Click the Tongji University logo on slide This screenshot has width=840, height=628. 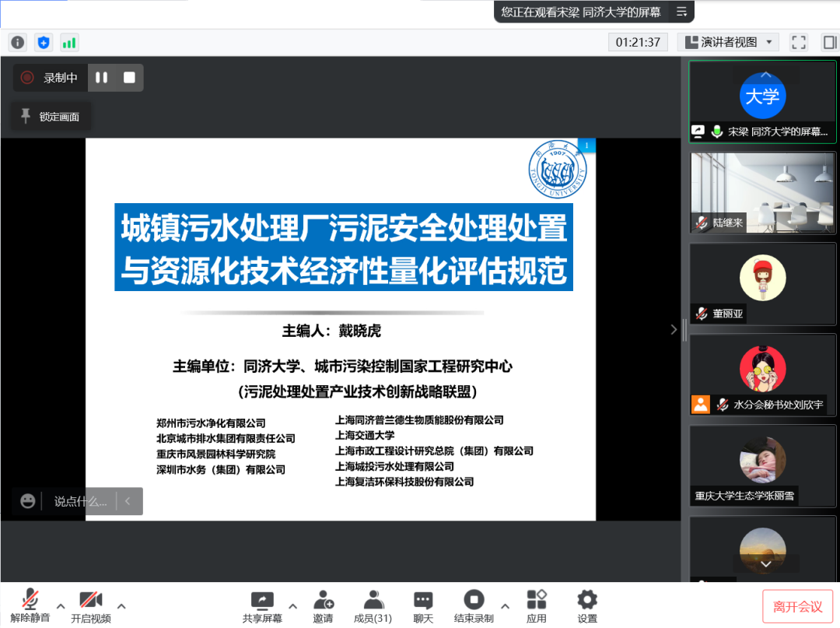557,170
